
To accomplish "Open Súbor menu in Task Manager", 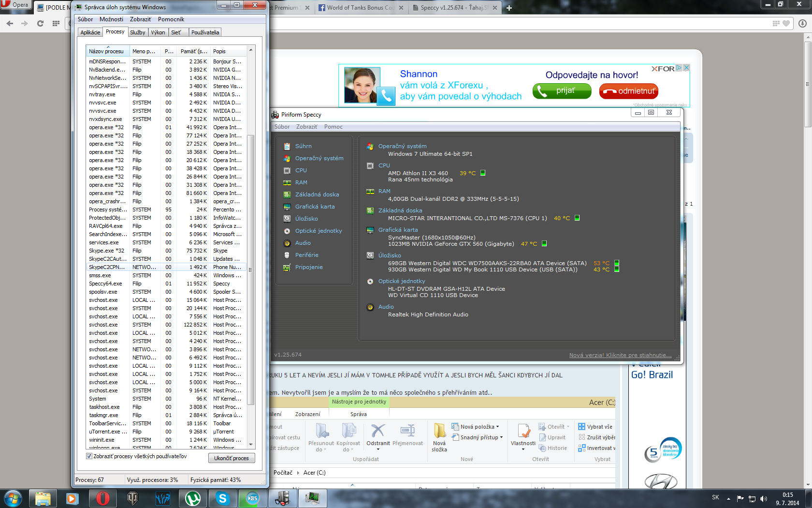I will (x=85, y=19).
